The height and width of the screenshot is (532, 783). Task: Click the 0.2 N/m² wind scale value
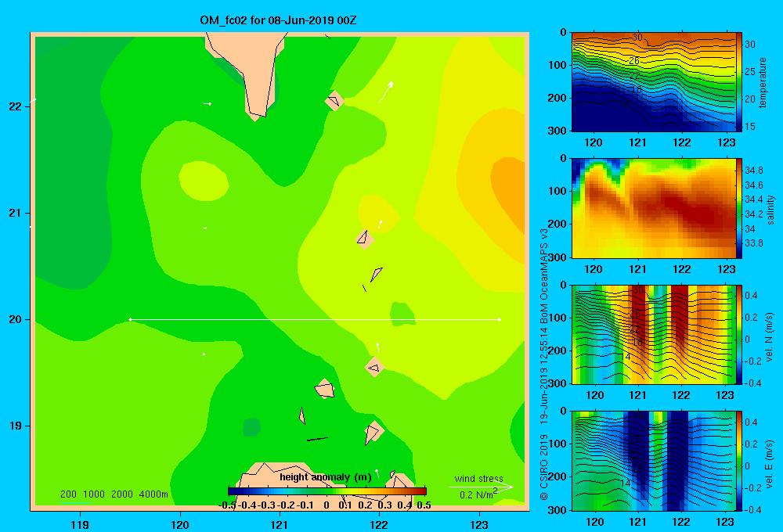click(478, 494)
